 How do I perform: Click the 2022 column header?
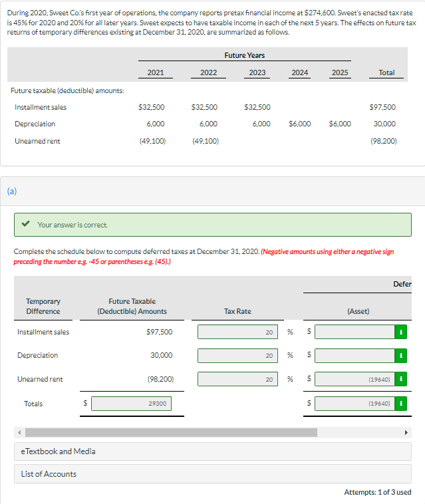pyautogui.click(x=208, y=72)
